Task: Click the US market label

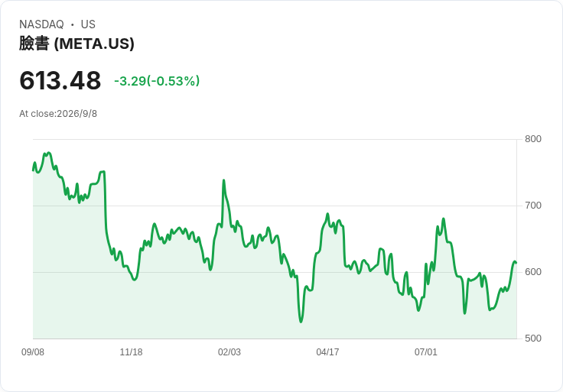Action: point(88,24)
